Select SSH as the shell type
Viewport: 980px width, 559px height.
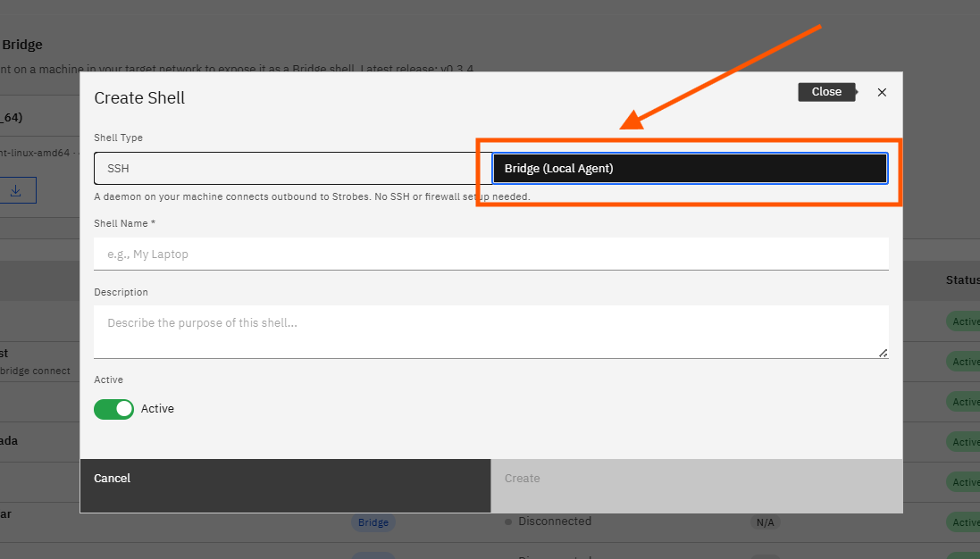click(x=292, y=169)
